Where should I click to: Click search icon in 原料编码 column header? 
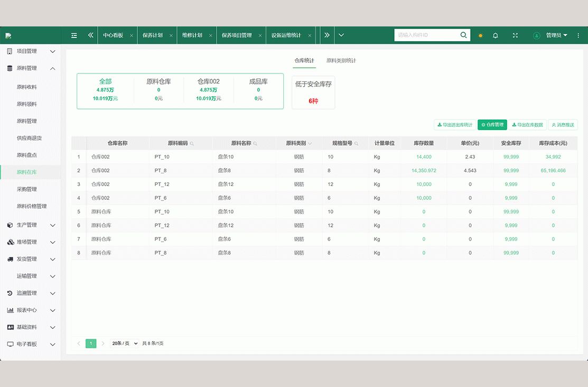point(192,143)
